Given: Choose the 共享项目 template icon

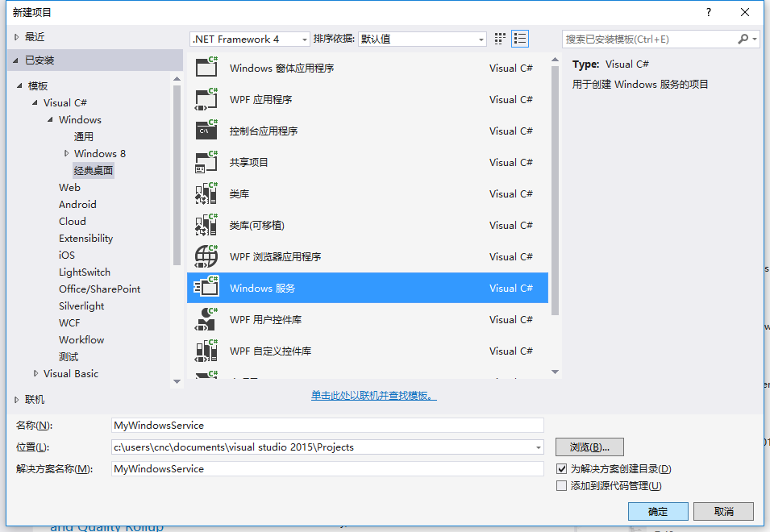Looking at the screenshot, I should [x=206, y=163].
